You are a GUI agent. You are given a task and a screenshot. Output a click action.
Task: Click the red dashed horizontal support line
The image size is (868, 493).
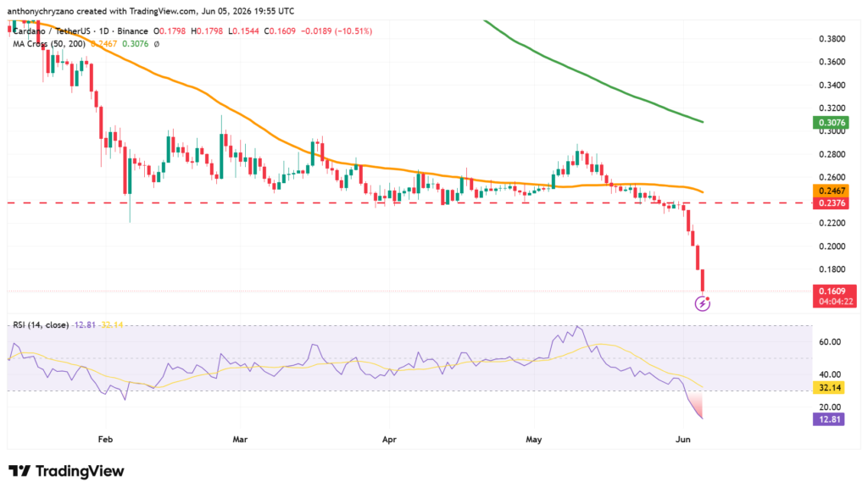(x=409, y=203)
